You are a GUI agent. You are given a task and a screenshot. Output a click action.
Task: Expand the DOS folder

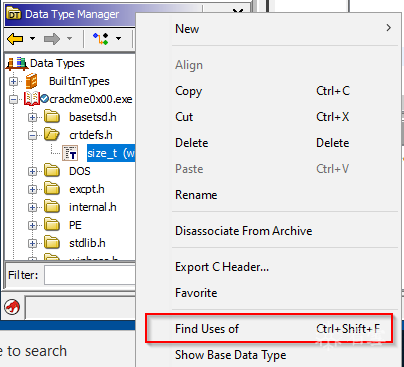tap(32, 171)
